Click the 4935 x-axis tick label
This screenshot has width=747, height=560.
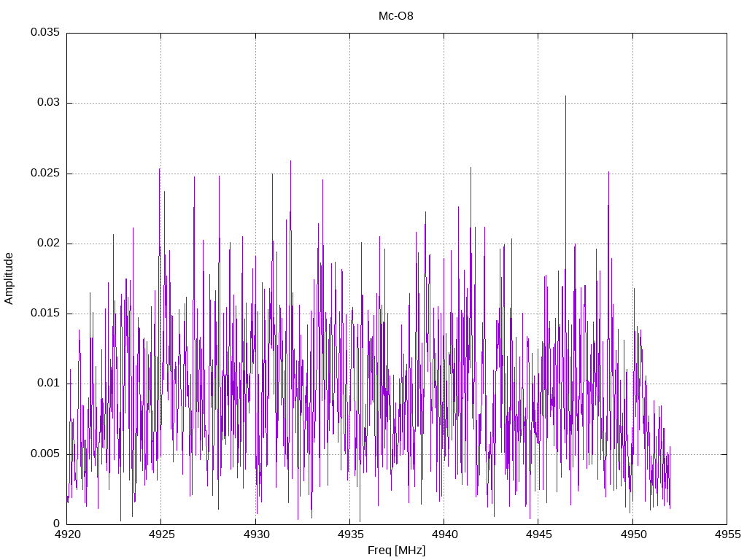click(350, 534)
